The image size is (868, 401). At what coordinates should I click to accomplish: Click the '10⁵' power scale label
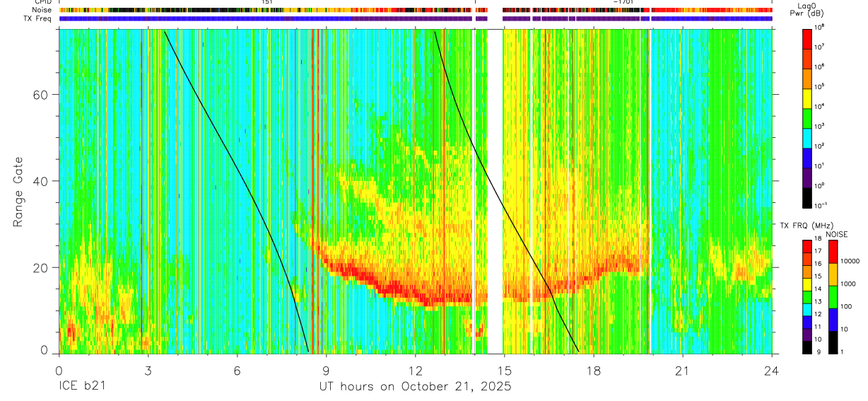coord(820,86)
